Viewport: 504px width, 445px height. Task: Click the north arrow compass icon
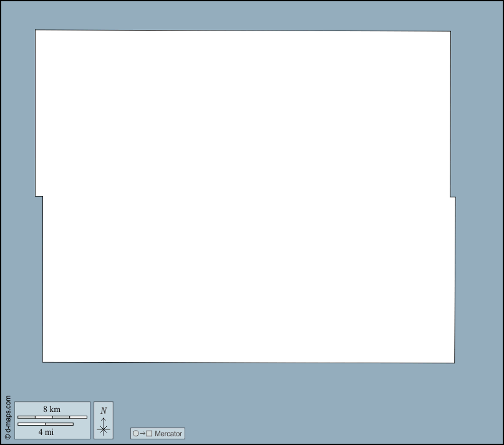(x=104, y=420)
